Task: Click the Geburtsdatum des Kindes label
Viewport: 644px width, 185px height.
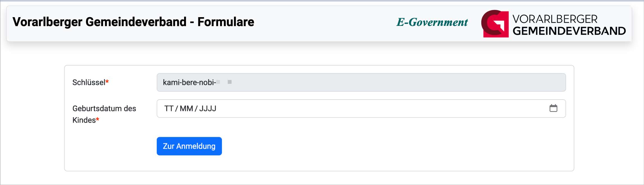Action: click(x=104, y=114)
